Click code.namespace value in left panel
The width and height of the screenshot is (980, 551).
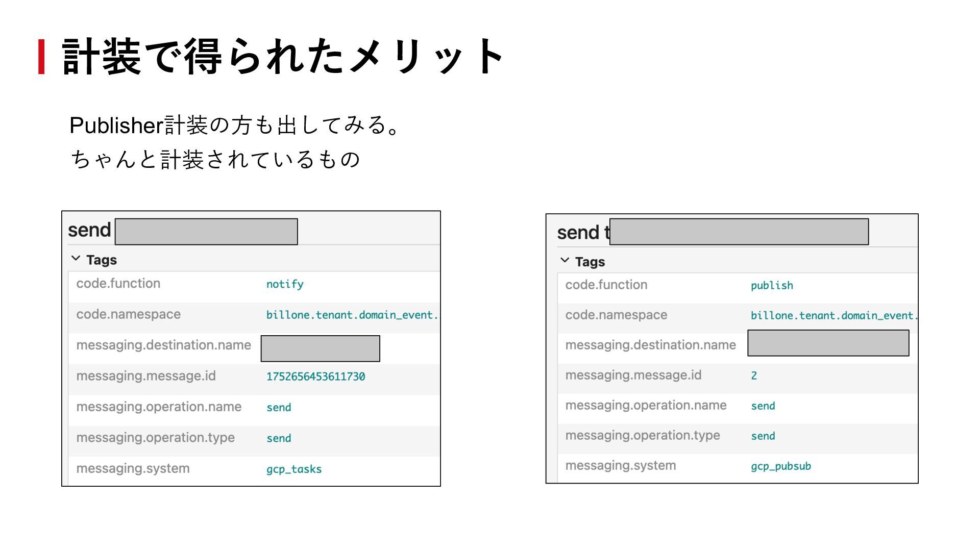[x=352, y=315]
